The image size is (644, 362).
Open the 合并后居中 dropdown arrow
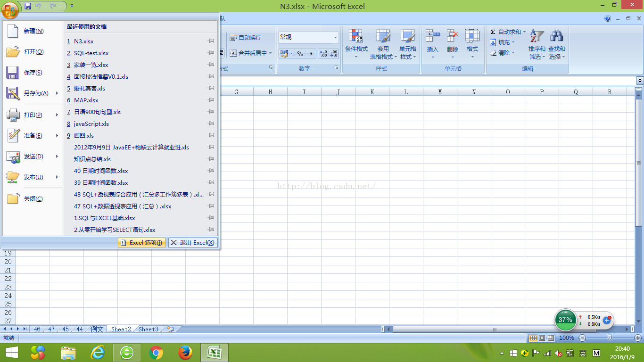point(271,53)
